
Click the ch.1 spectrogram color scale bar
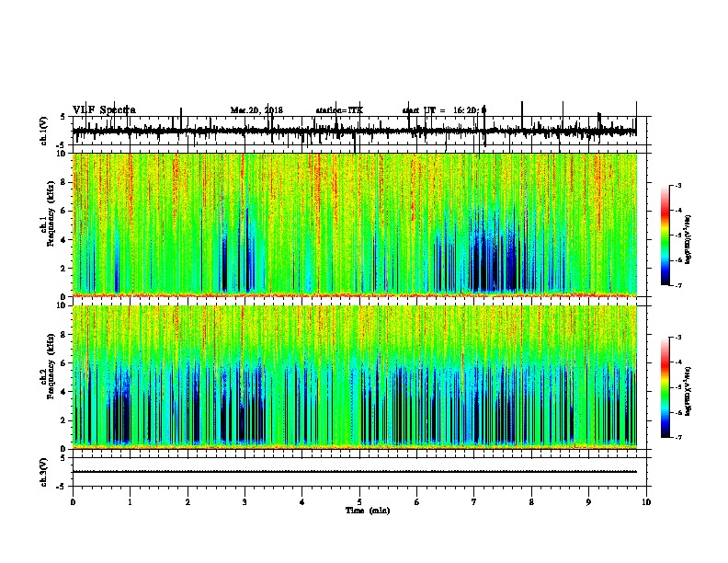click(x=665, y=236)
